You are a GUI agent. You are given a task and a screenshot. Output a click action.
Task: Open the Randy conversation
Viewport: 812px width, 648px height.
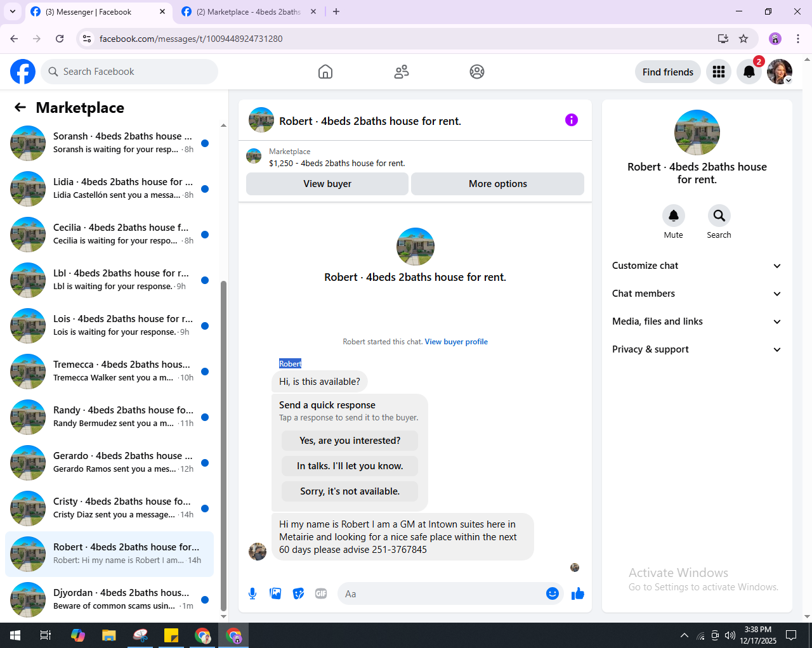click(x=109, y=417)
